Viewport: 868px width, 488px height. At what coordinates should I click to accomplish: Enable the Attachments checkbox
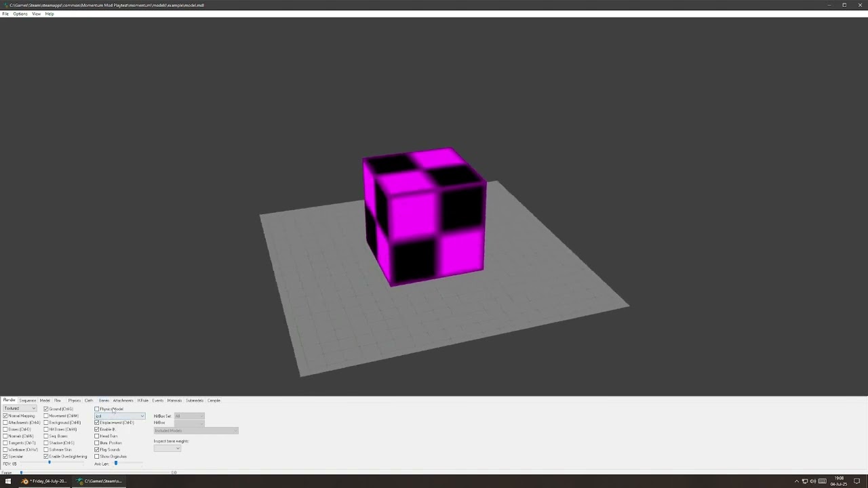pos(5,423)
